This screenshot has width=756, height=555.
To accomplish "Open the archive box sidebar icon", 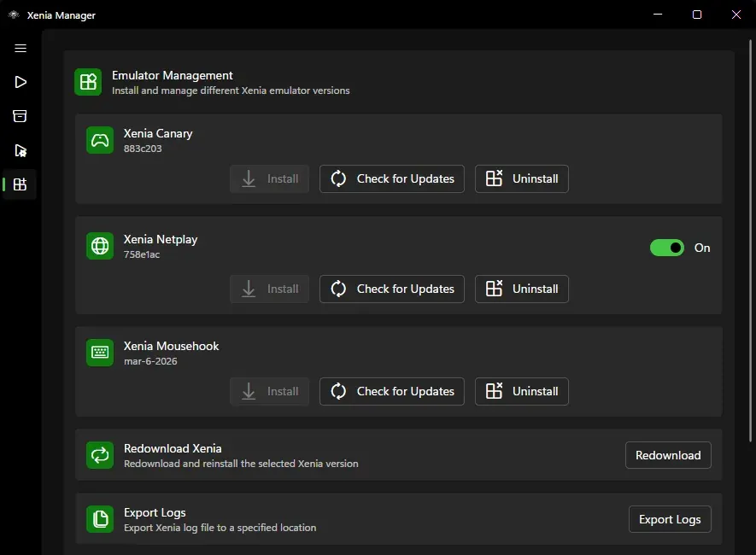I will [20, 116].
